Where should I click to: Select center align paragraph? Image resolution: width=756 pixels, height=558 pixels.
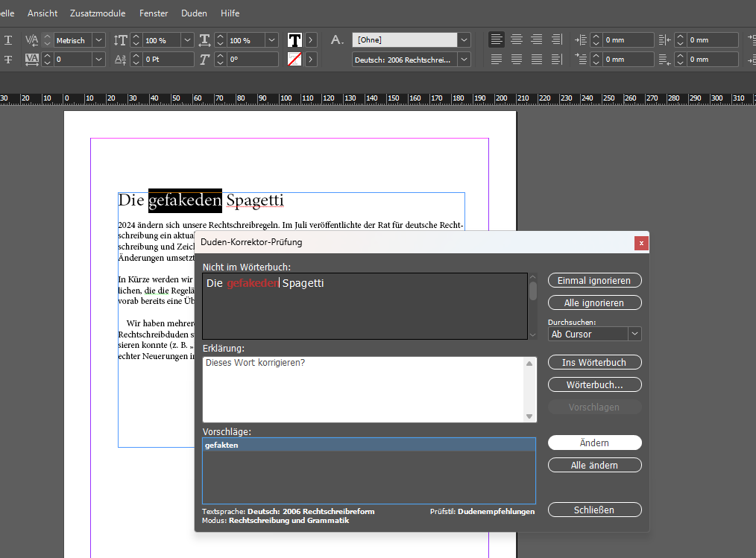click(517, 39)
